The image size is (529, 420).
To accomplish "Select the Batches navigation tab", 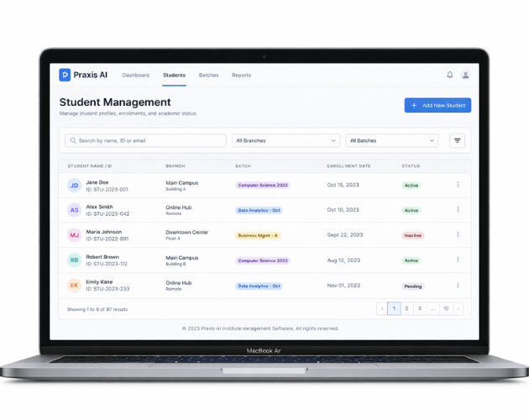I will (x=208, y=76).
